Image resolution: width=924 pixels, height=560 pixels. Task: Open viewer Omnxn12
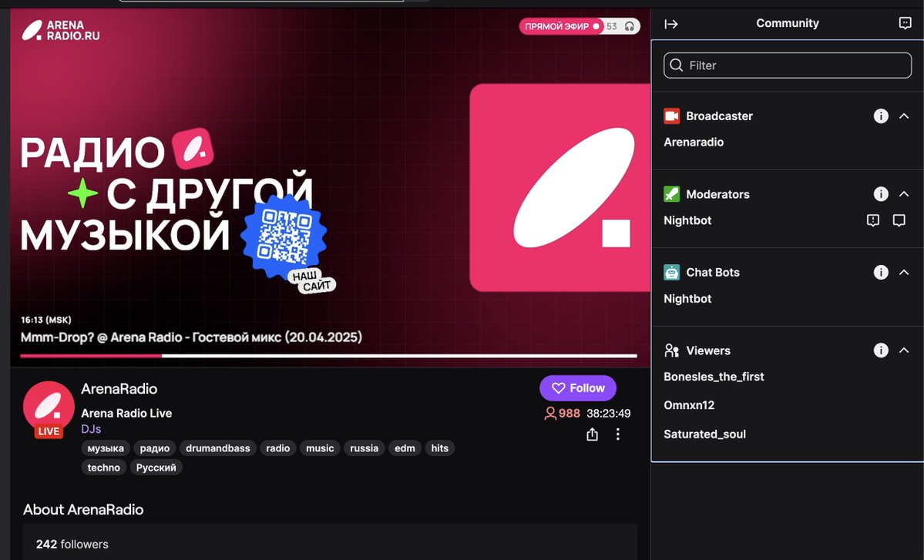pyautogui.click(x=689, y=405)
